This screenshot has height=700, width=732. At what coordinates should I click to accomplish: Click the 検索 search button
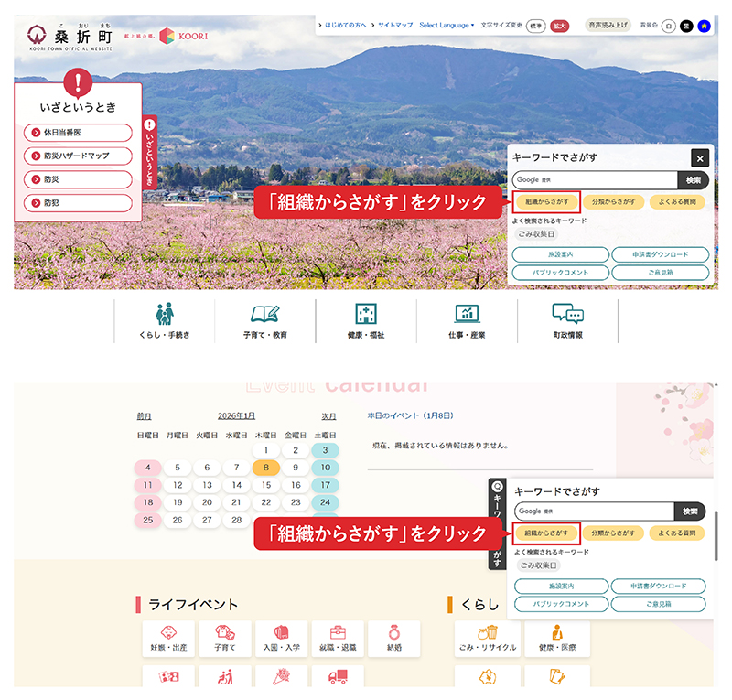click(693, 179)
